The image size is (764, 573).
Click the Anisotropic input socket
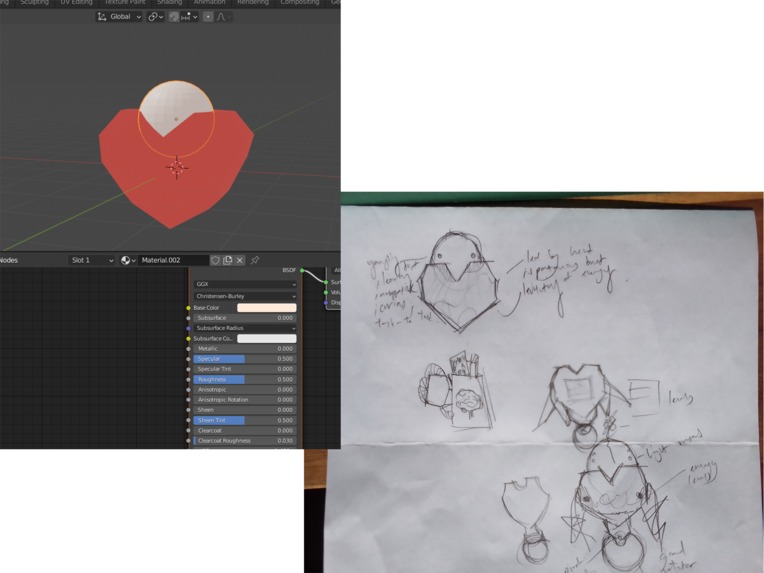coord(189,390)
